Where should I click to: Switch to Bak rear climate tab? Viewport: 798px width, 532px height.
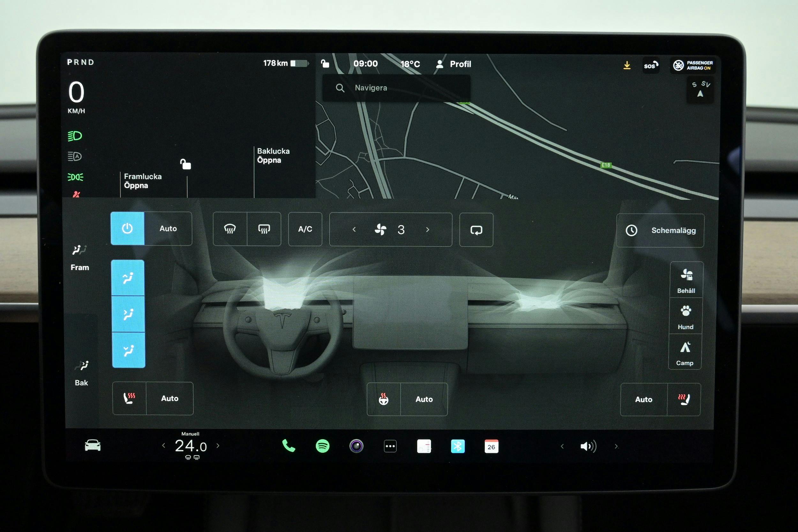pos(81,374)
